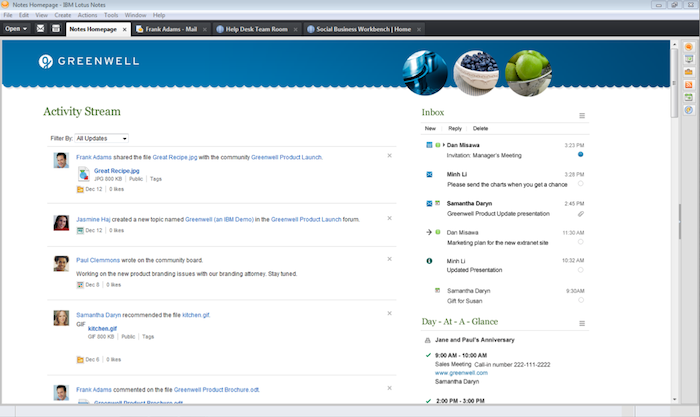Click the anniversary icon beside Jane and Paul's Anniversary
Image resolution: width=700 pixels, height=417 pixels.
click(427, 340)
